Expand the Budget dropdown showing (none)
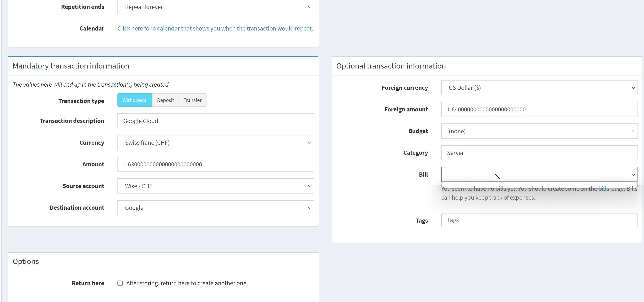Viewport: 644px width, 302px height. coord(539,131)
